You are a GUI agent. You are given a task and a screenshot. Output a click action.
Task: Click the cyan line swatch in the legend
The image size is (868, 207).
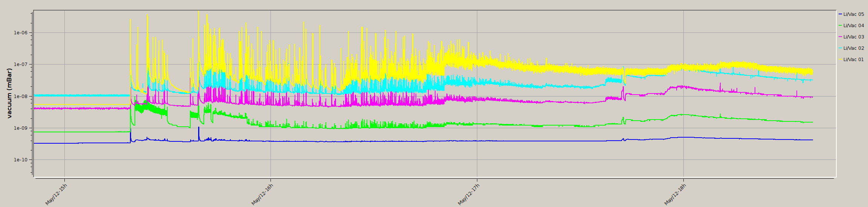coord(840,48)
